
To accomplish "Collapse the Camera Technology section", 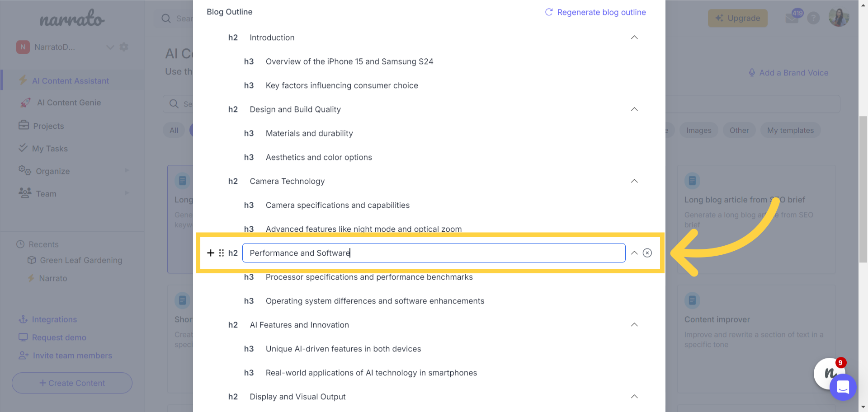I will [x=634, y=181].
